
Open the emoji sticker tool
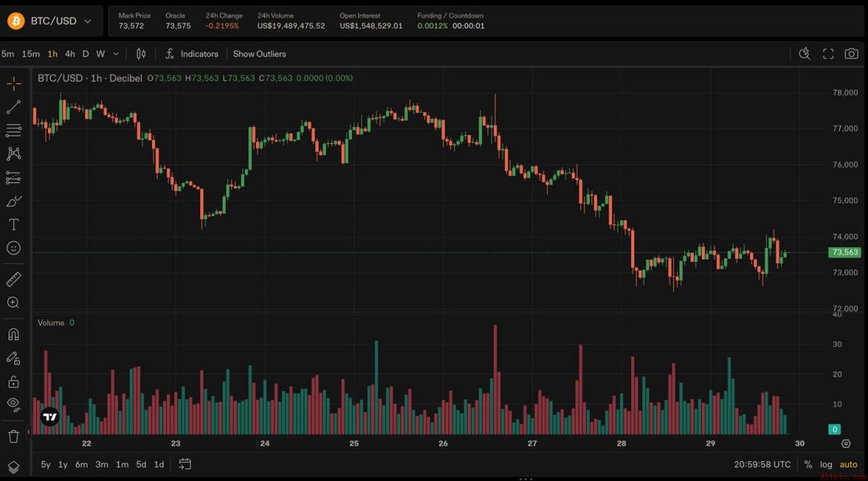pyautogui.click(x=13, y=248)
